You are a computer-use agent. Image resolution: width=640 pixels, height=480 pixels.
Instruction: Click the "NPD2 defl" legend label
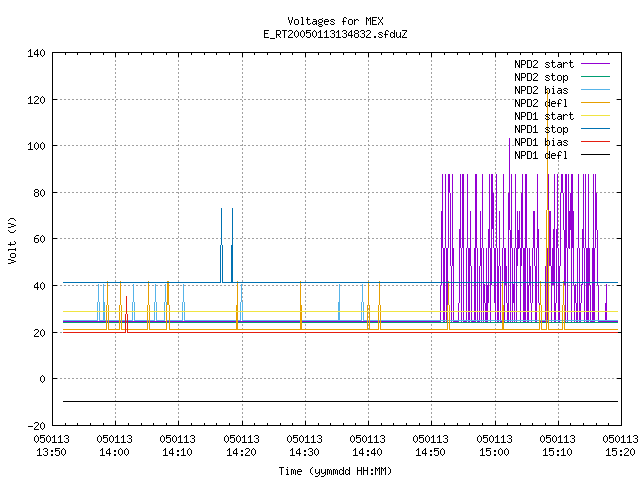(x=541, y=103)
